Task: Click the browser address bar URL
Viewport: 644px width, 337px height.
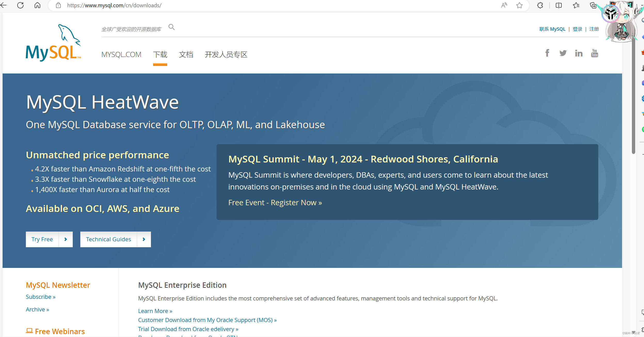Action: click(114, 5)
